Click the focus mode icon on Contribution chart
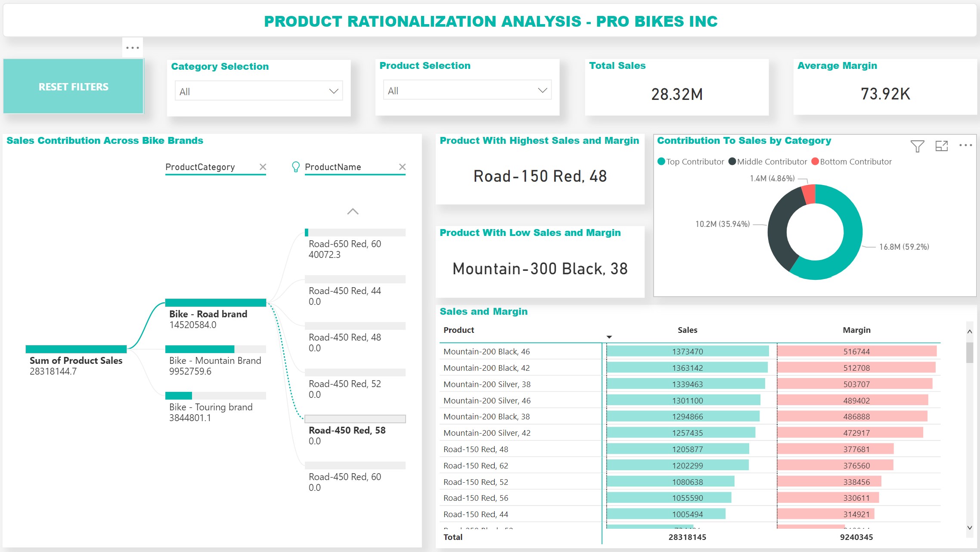This screenshot has width=980, height=552. pyautogui.click(x=942, y=146)
